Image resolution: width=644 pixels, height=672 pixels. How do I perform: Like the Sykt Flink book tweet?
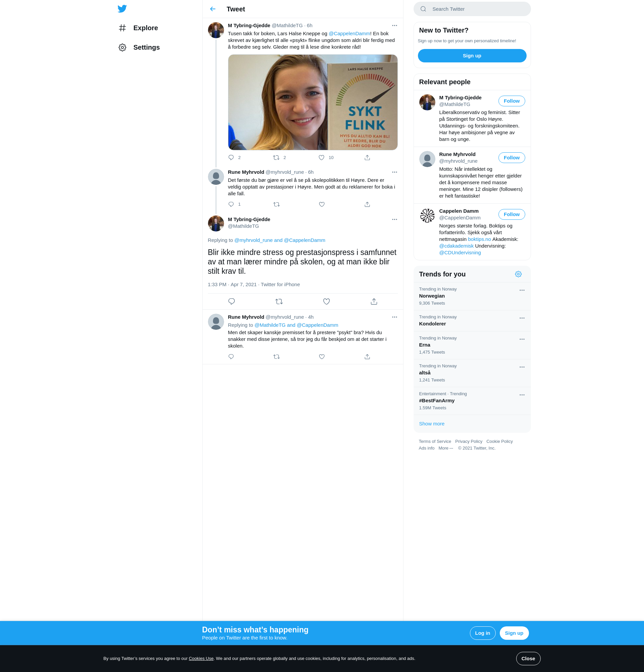coord(321,157)
